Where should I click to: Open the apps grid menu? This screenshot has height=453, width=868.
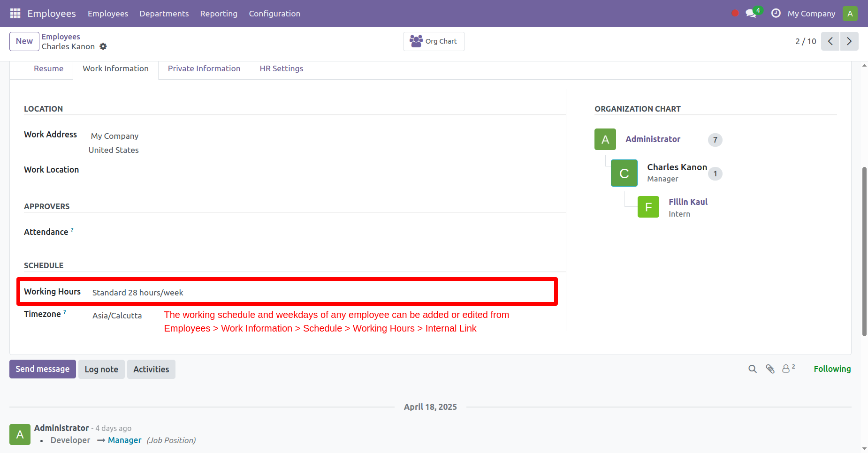coord(15,13)
